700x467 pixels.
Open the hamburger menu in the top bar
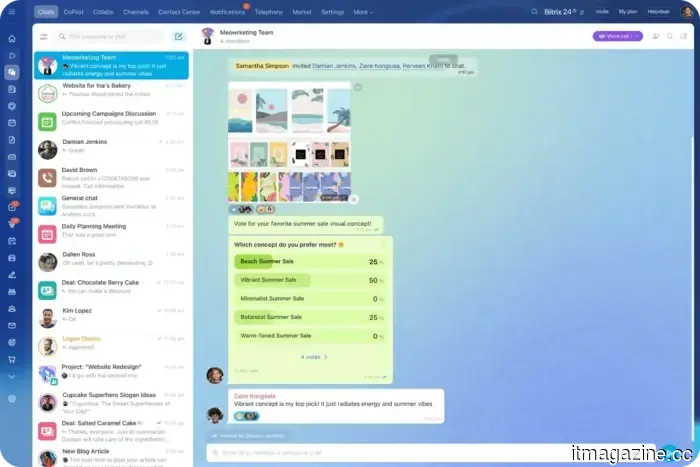point(12,12)
